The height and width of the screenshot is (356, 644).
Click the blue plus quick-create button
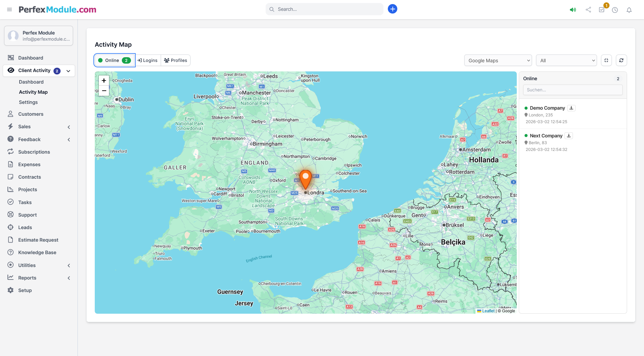coord(392,9)
